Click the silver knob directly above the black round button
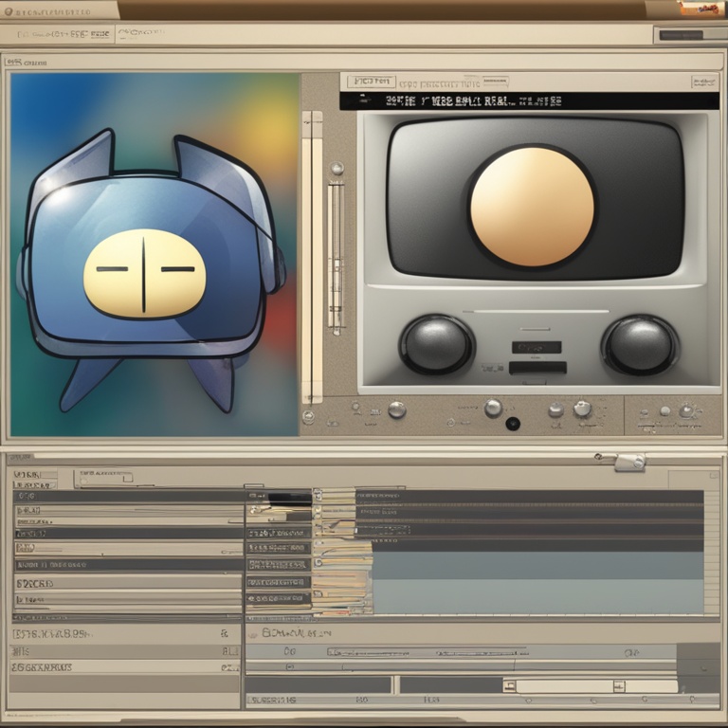The height and width of the screenshot is (728, 728). (493, 409)
